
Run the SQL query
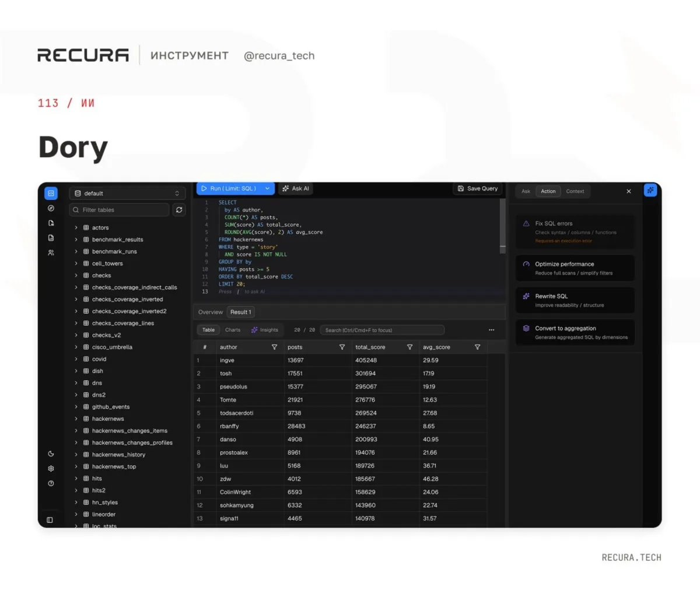tap(229, 188)
